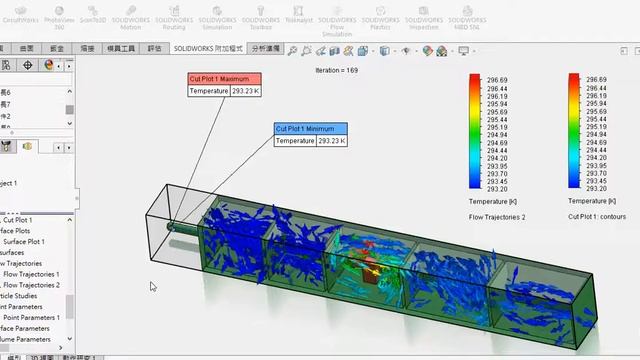Switch to the 鈑金 ribbon tab
Screen dimensions: 640x360
[x=57, y=49]
